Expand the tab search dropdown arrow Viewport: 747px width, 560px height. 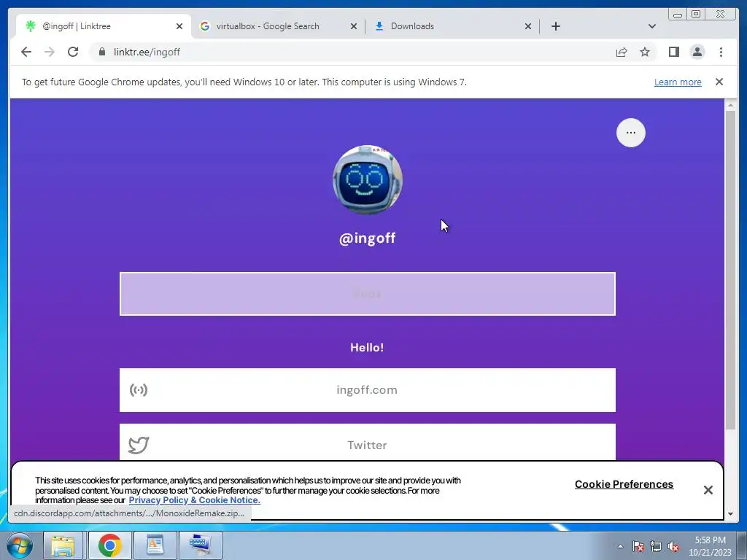click(x=652, y=26)
